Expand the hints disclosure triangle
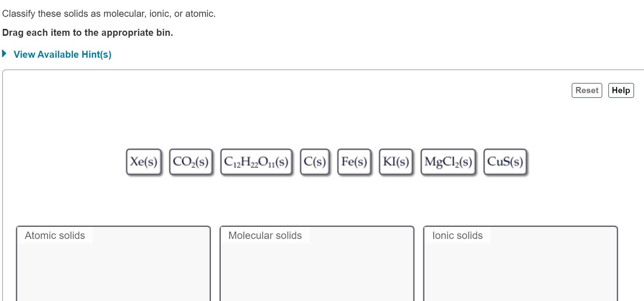This screenshot has width=644, height=301. pos(4,53)
